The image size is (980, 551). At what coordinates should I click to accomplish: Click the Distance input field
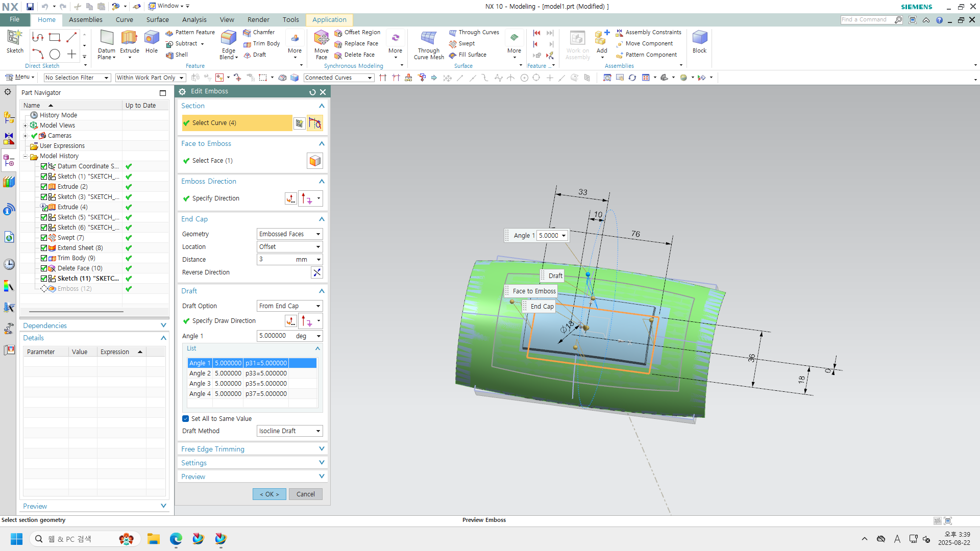tap(275, 260)
